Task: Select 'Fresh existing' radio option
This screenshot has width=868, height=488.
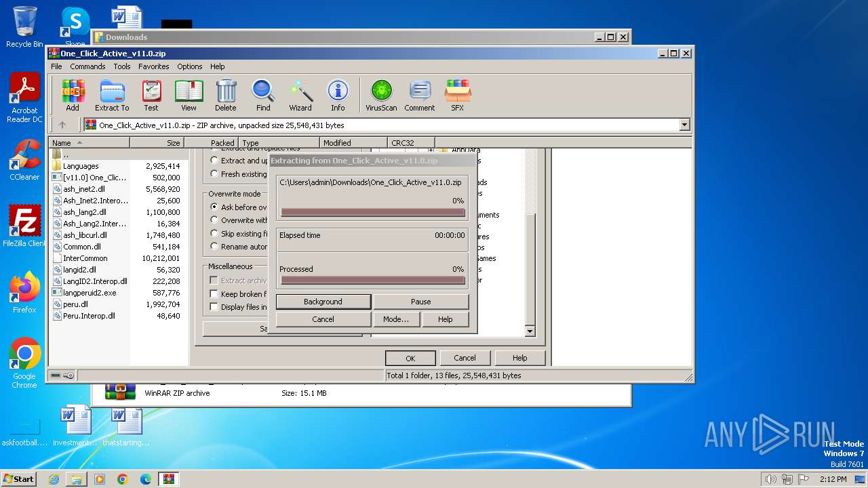Action: click(x=214, y=174)
